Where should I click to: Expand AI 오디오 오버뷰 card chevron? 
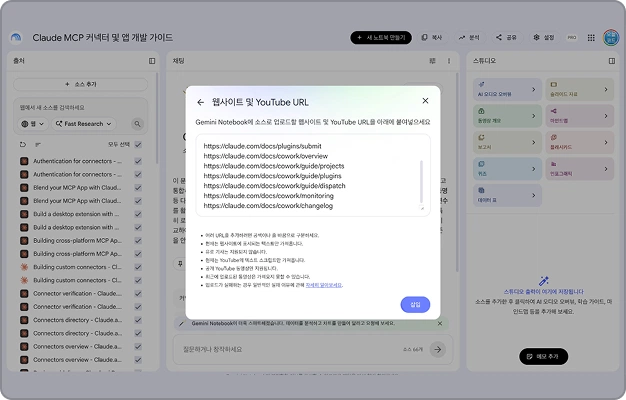tap(533, 89)
